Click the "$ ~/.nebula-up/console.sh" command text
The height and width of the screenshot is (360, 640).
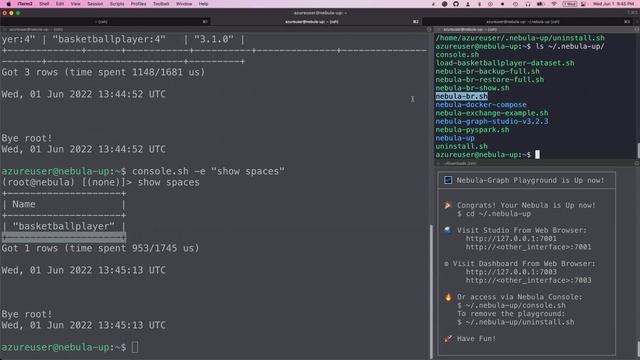pos(511,305)
